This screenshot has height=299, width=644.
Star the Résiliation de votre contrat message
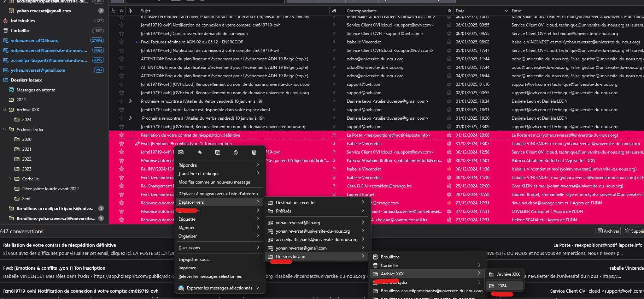click(x=122, y=135)
